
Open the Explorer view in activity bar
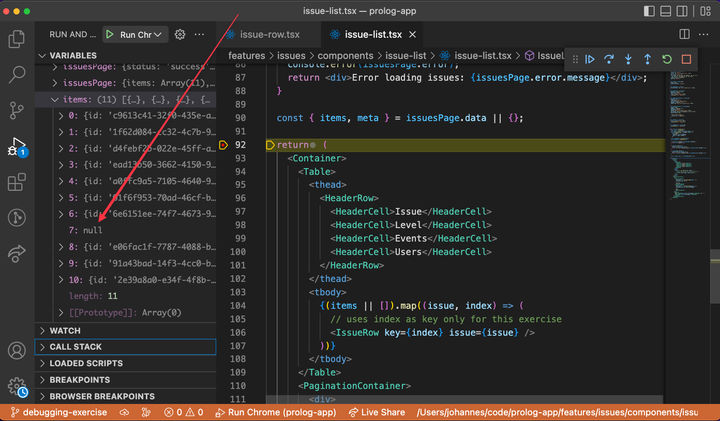click(17, 39)
